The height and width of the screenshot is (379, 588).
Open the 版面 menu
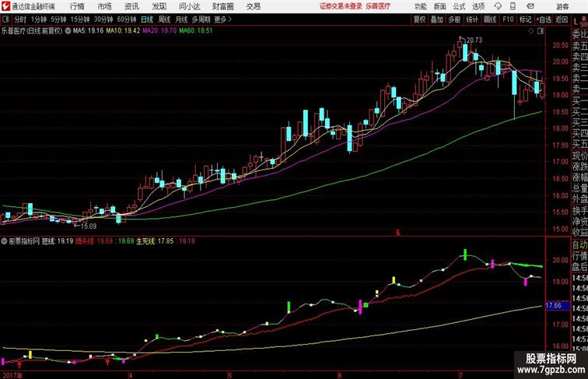[440, 6]
